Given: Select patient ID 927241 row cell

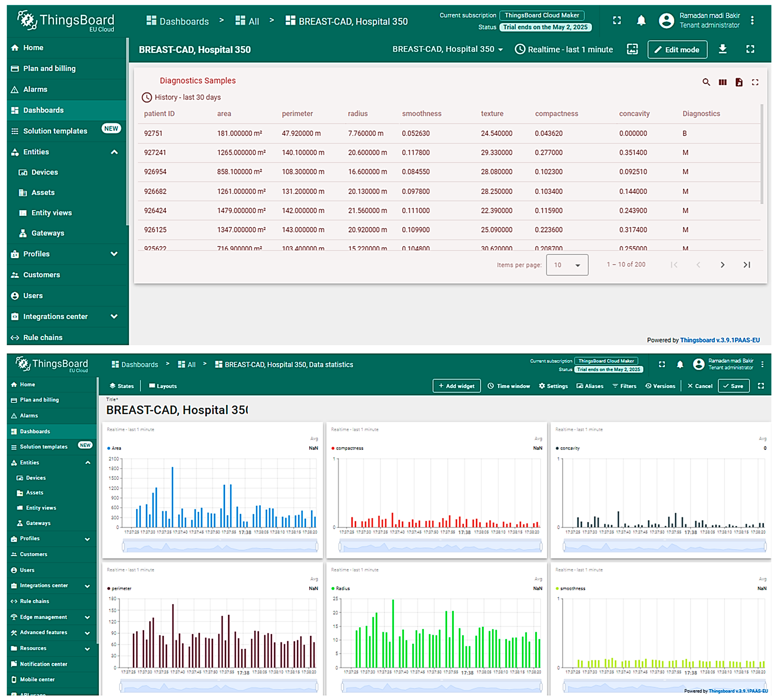Looking at the screenshot, I should pos(155,153).
